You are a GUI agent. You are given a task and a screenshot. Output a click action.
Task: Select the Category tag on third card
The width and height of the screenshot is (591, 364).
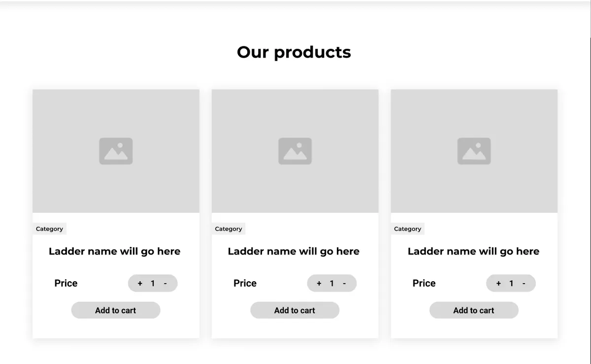(x=408, y=229)
